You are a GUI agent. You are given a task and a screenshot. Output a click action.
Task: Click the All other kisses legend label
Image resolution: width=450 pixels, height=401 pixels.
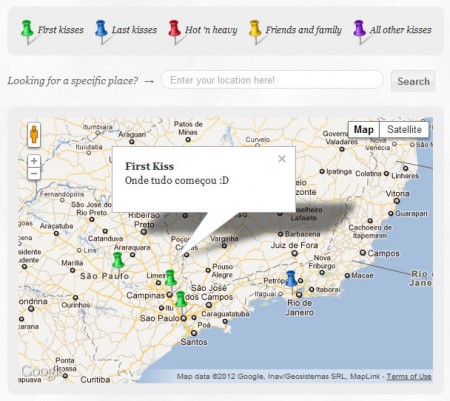point(400,30)
